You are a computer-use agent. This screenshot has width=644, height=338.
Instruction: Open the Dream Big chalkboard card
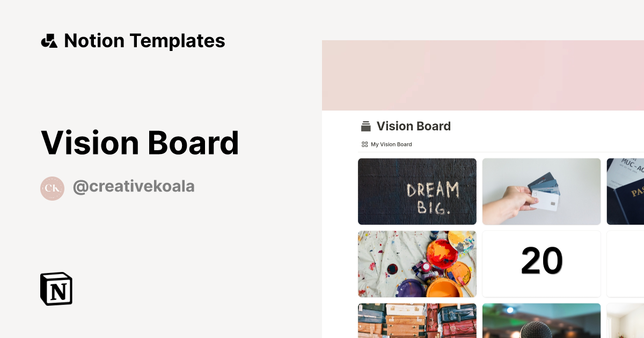tap(417, 192)
